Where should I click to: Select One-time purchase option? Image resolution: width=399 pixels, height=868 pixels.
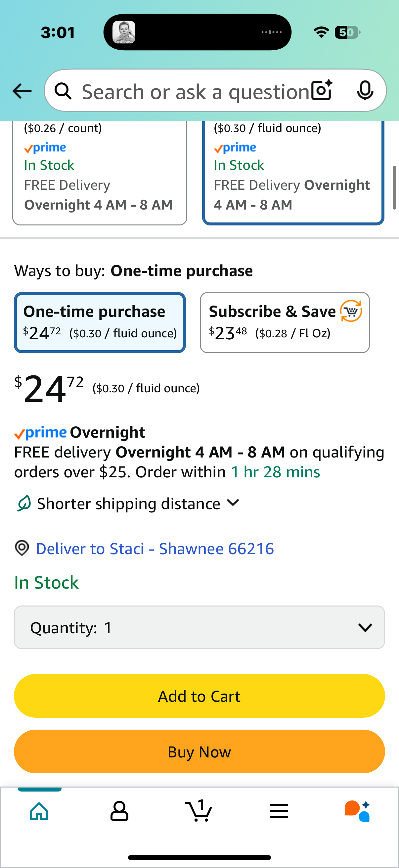click(x=100, y=322)
